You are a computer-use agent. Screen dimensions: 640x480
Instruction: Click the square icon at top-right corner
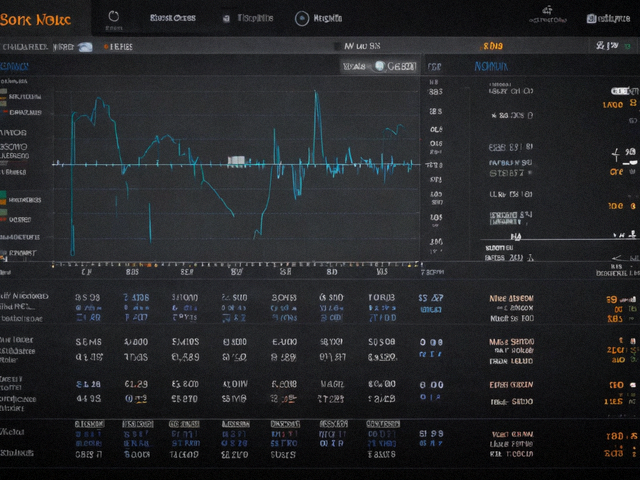coord(591,18)
